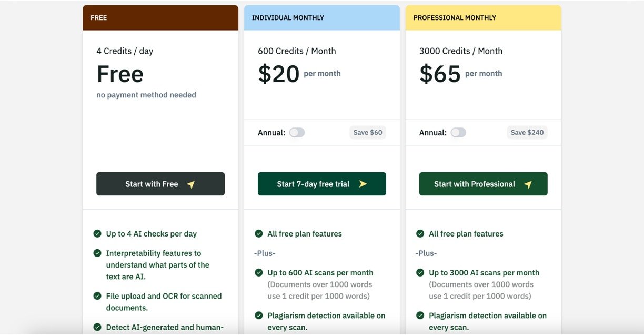Select the Individual Monthly plan header
Image resolution: width=644 pixels, height=335 pixels.
tap(322, 18)
